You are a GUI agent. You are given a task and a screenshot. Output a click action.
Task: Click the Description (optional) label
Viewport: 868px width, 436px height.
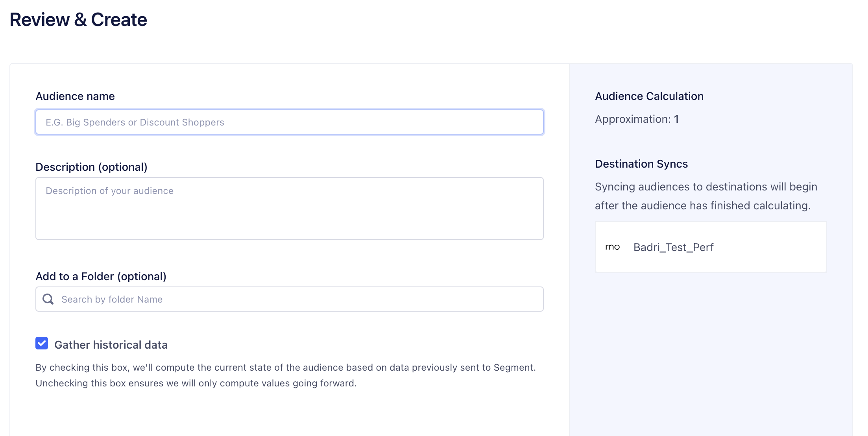click(92, 167)
